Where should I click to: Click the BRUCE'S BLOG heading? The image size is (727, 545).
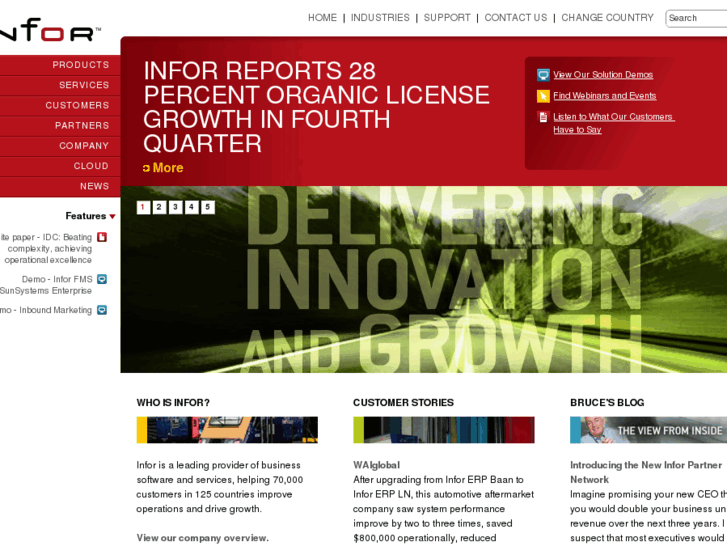click(x=607, y=403)
